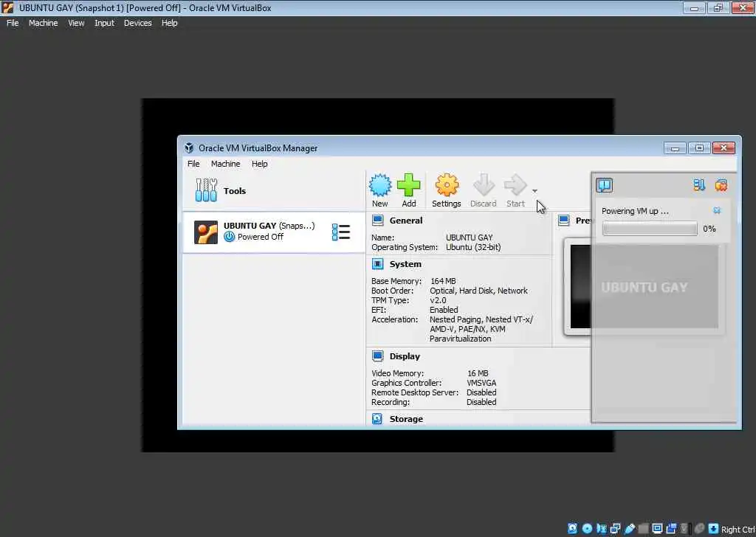Viewport: 756px width, 537px height.
Task: Click the Start arrow icon in toolbar
Action: click(515, 185)
